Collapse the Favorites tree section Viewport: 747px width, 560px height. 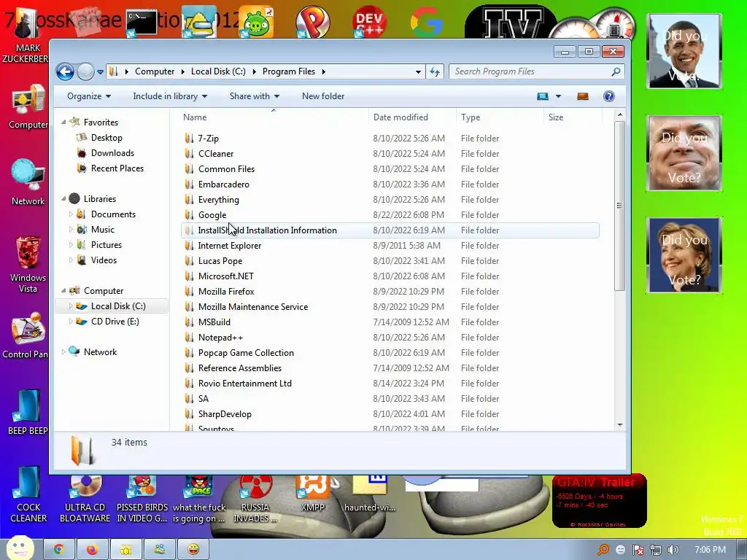point(64,122)
